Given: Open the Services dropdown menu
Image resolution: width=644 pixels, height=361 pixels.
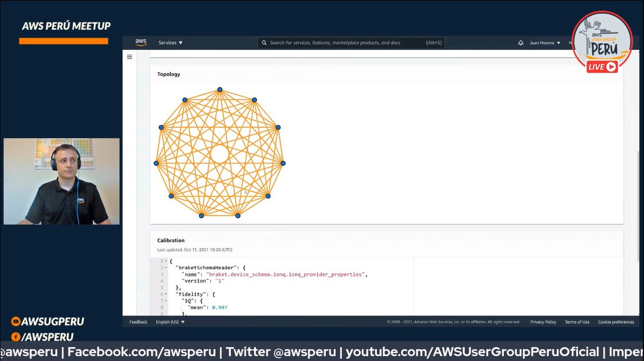Looking at the screenshot, I should [x=170, y=43].
